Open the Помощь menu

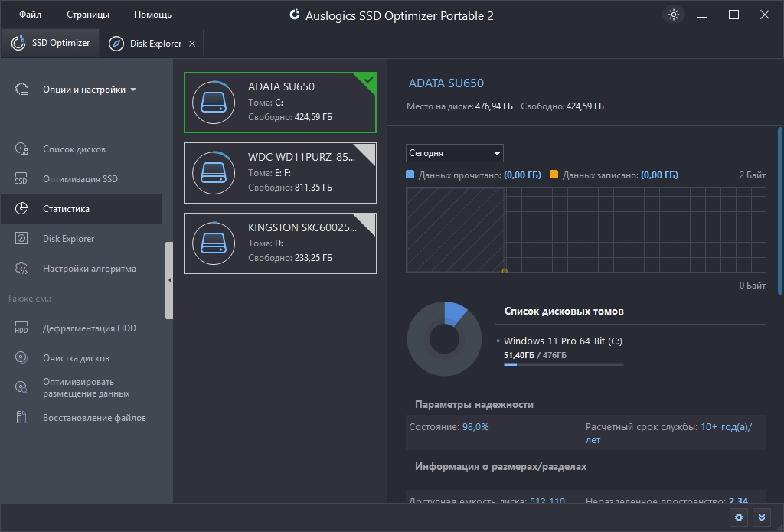152,15
